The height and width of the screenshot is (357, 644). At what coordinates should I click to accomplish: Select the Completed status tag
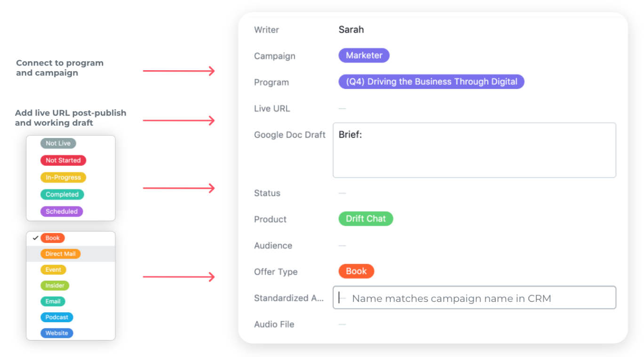(x=62, y=195)
